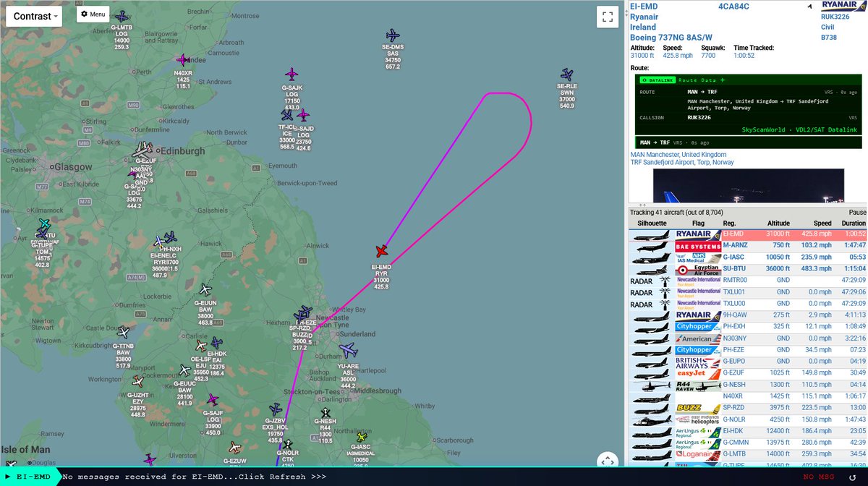Select the EI-HDK EAI aircraft marker

point(216,343)
